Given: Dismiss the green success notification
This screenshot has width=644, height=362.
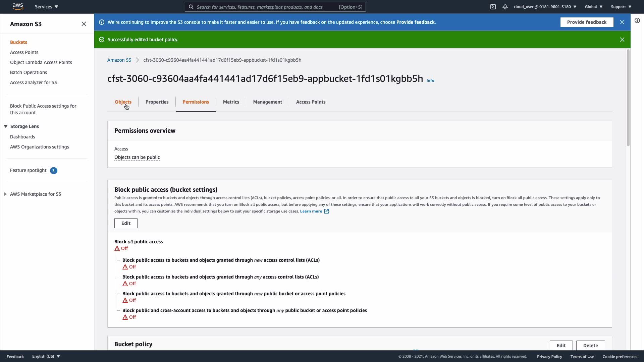Looking at the screenshot, I should [x=622, y=40].
